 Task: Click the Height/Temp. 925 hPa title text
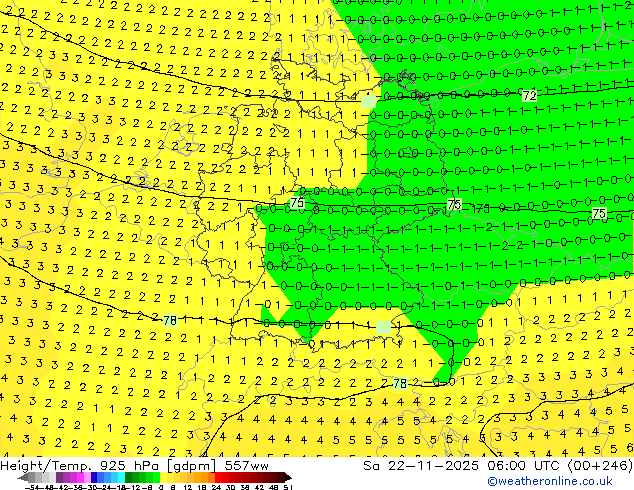80,466
